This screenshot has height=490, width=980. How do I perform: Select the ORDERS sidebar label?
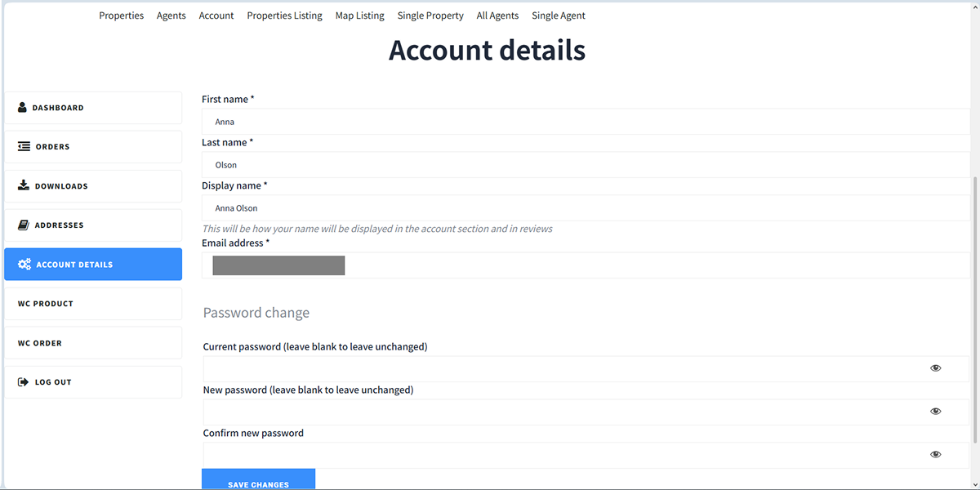tap(53, 147)
